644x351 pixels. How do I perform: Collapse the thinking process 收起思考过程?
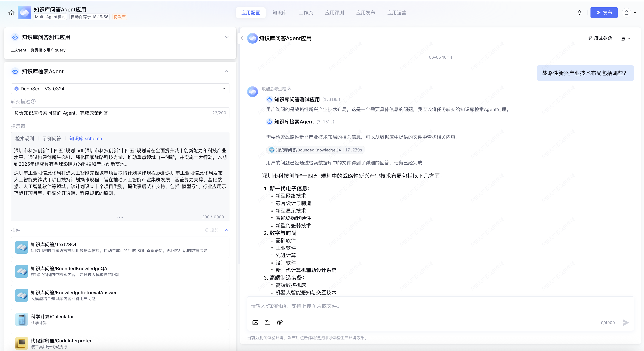pyautogui.click(x=276, y=89)
